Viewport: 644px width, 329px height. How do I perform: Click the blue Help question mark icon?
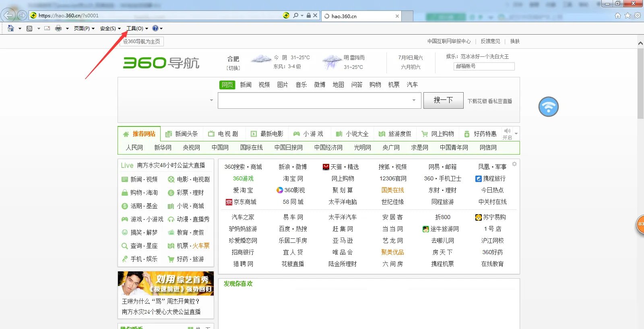click(x=155, y=28)
